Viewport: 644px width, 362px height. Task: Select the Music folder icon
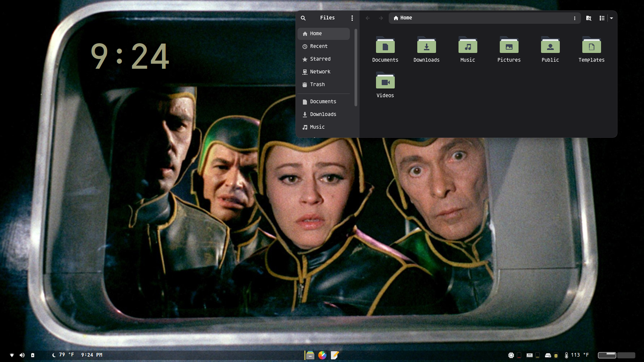(x=468, y=45)
